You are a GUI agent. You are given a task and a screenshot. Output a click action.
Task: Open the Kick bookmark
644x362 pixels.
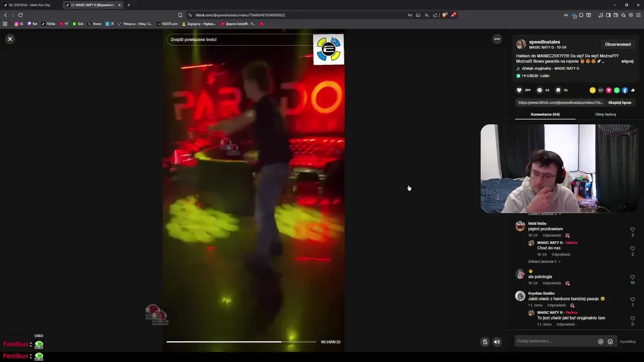click(78, 24)
